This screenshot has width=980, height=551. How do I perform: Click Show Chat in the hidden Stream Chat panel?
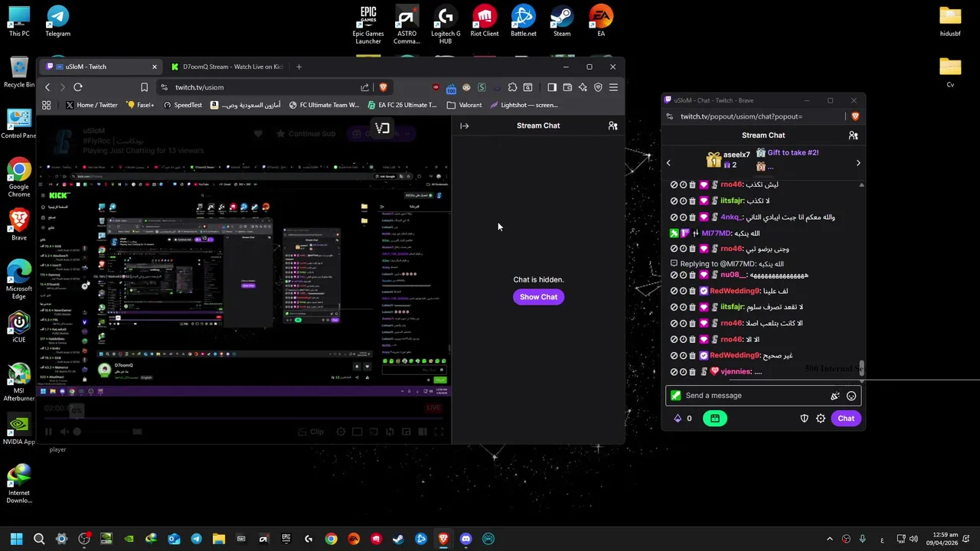coord(538,297)
